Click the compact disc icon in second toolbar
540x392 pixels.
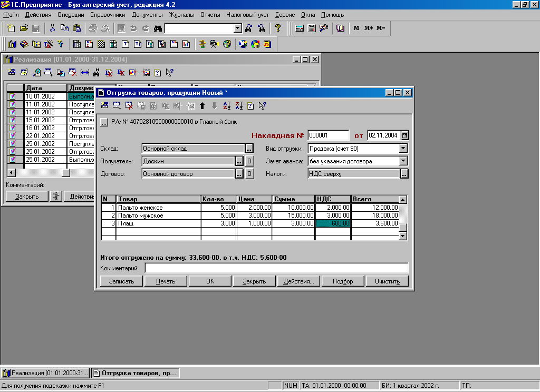(x=227, y=44)
